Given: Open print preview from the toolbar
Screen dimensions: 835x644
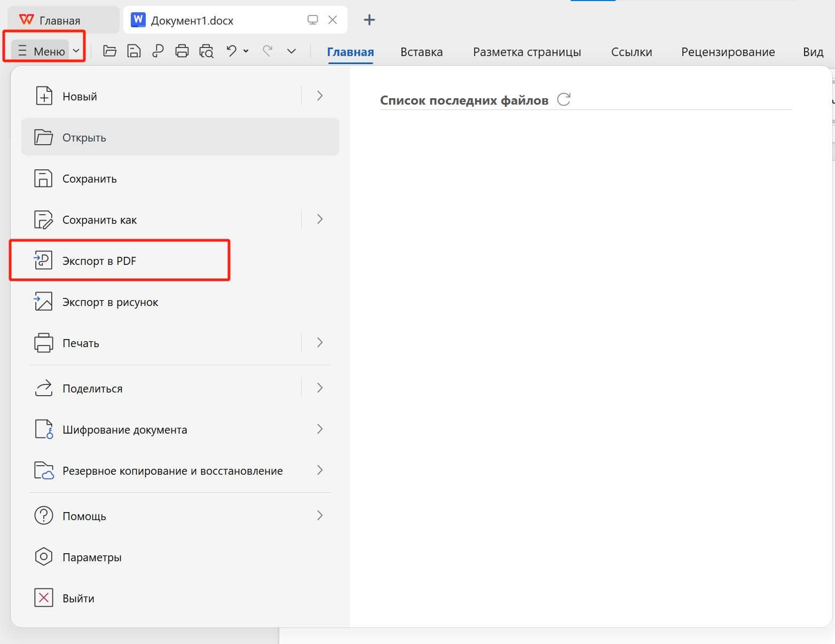Looking at the screenshot, I should (x=206, y=51).
